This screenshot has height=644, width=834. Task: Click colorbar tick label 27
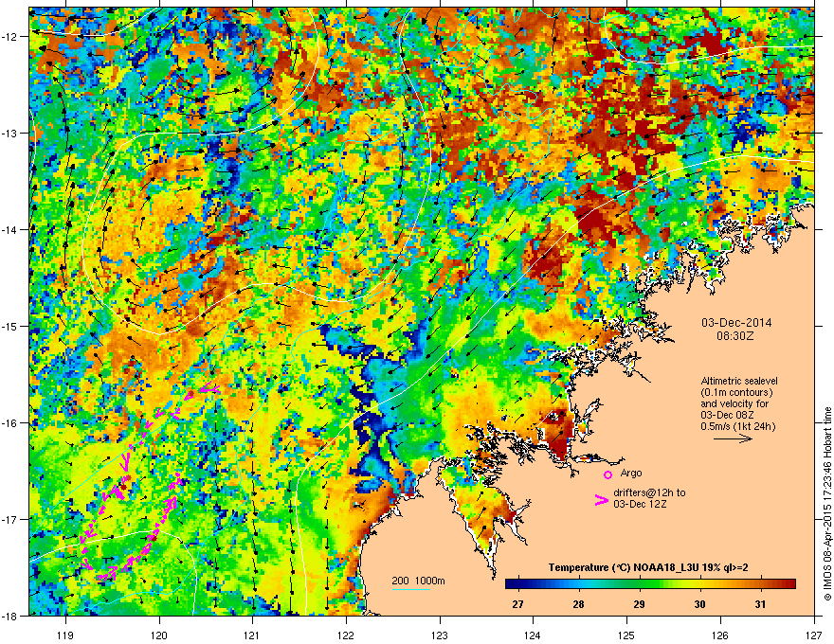pyautogui.click(x=517, y=604)
